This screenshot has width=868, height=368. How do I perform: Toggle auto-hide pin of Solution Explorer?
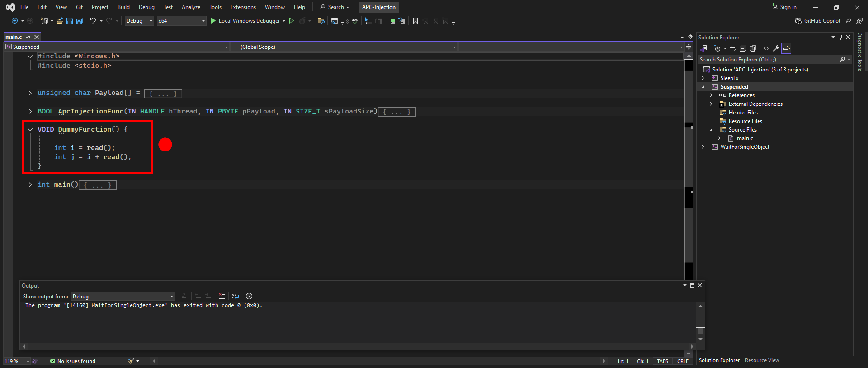click(x=840, y=37)
